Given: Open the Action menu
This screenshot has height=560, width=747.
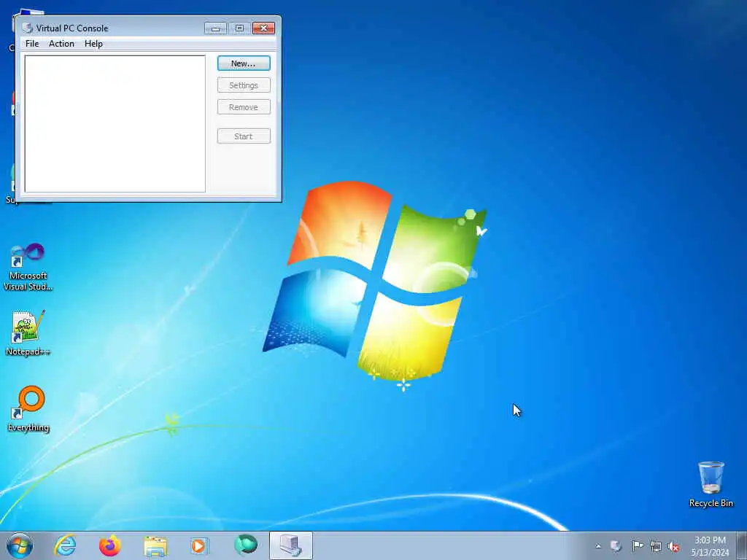Looking at the screenshot, I should pos(61,44).
